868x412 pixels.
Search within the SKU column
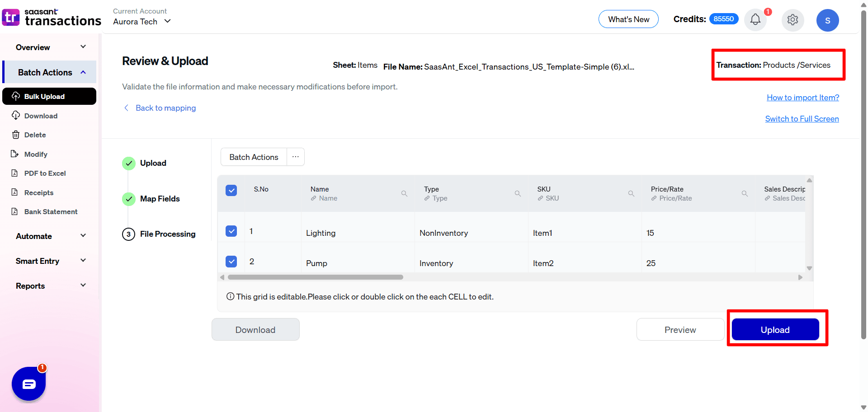coord(631,193)
